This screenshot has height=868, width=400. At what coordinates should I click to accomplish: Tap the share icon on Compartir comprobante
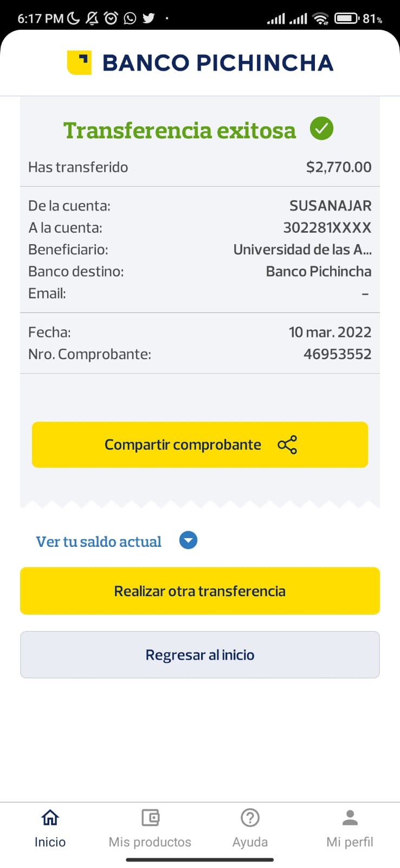[x=287, y=445]
